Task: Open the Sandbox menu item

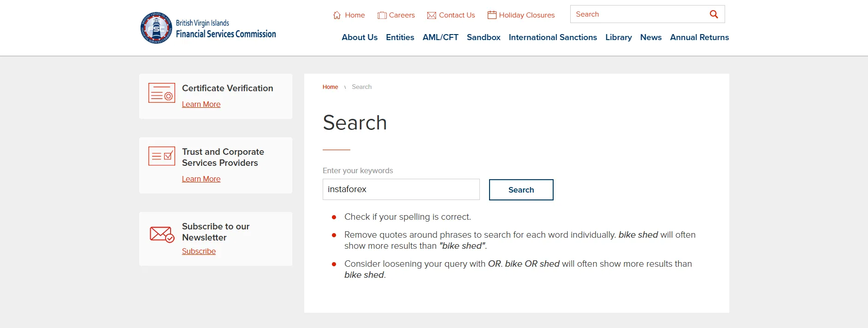Action: coord(484,37)
